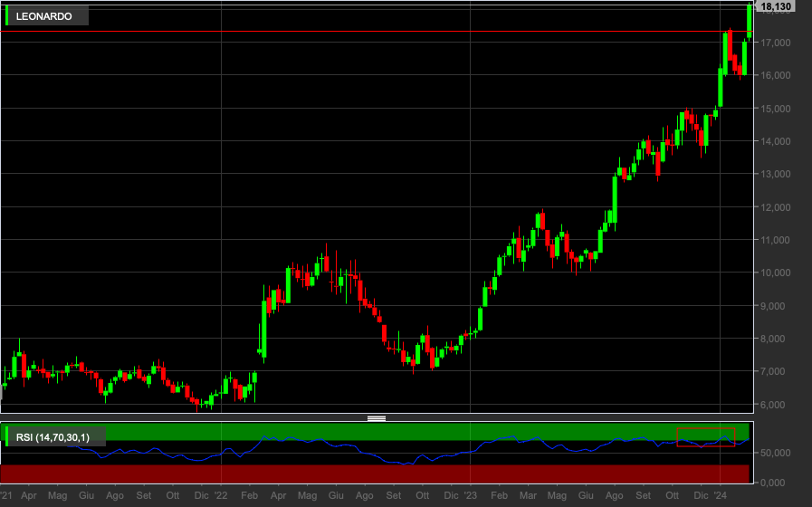
Task: Click the current price tag 18,130
Action: (776, 6)
